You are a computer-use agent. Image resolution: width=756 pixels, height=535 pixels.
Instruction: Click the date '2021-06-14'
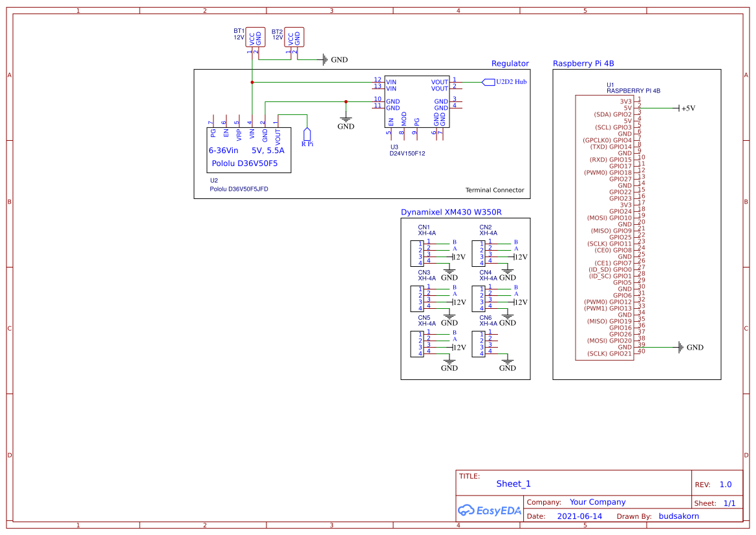[x=579, y=516]
